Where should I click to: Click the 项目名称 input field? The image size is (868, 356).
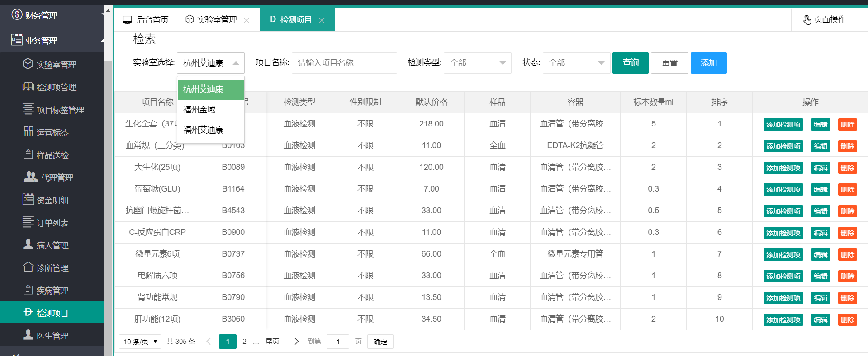coord(344,63)
